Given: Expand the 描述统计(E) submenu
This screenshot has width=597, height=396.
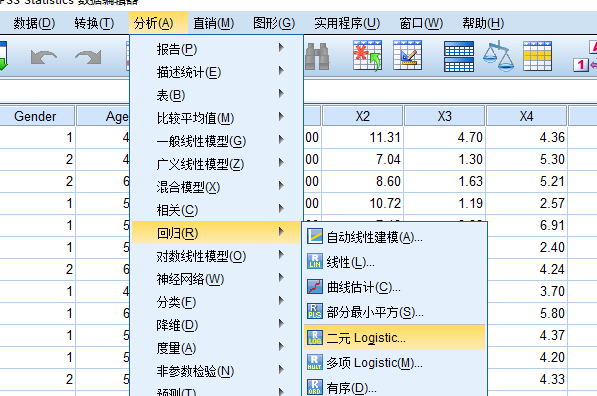Looking at the screenshot, I should [x=216, y=72].
